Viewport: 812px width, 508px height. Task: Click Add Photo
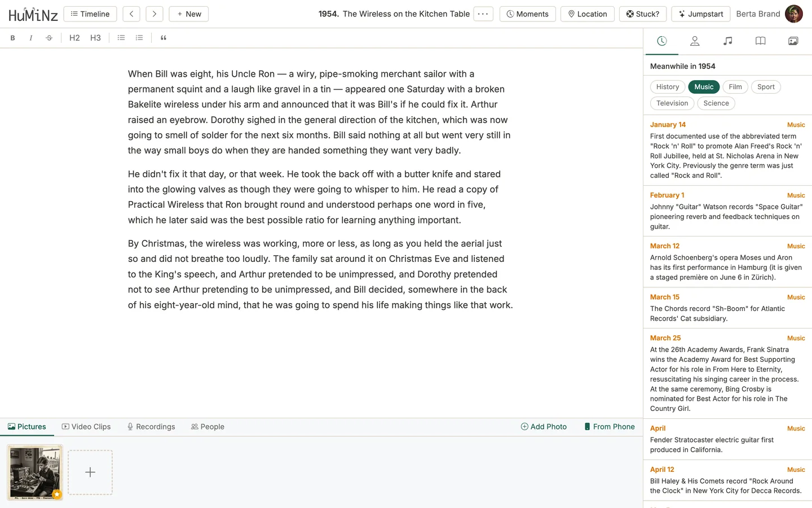point(544,427)
